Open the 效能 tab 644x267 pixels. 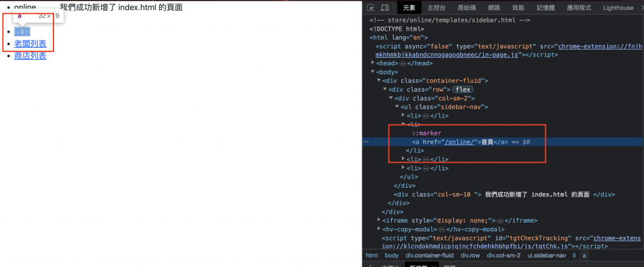point(518,8)
